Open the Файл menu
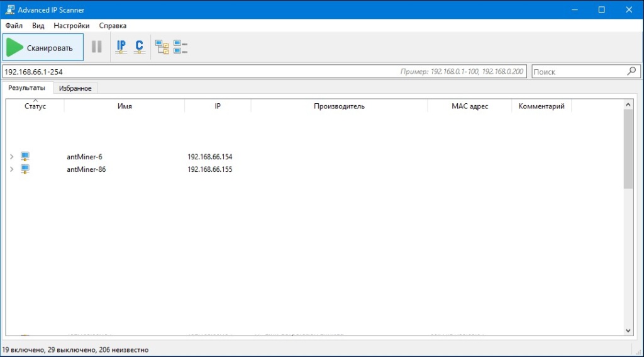 tap(14, 25)
